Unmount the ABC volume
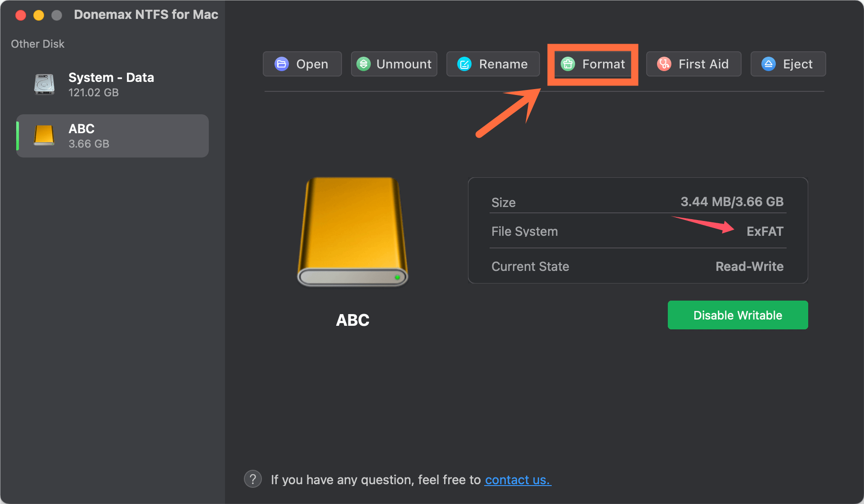This screenshot has width=864, height=504. click(394, 64)
